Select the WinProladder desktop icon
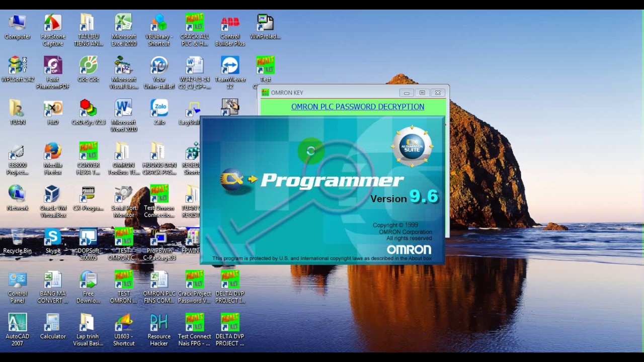 tap(265, 27)
